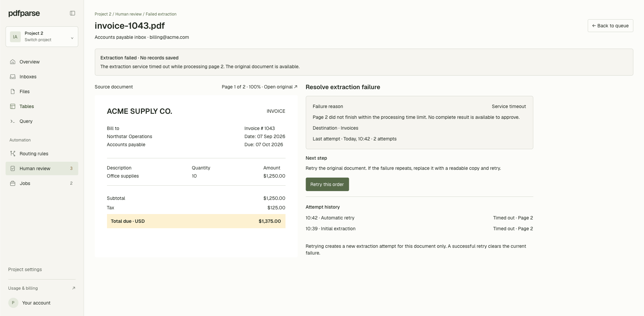Click the IA project avatar
The height and width of the screenshot is (316, 644).
(x=15, y=37)
